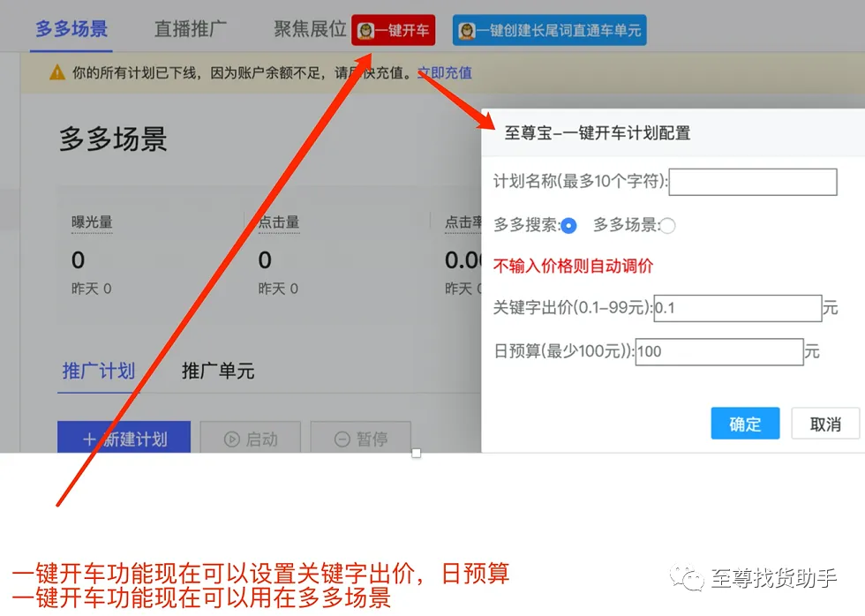The height and width of the screenshot is (616, 865).
Task: Select the 多多搜索 radio button
Action: 568,226
